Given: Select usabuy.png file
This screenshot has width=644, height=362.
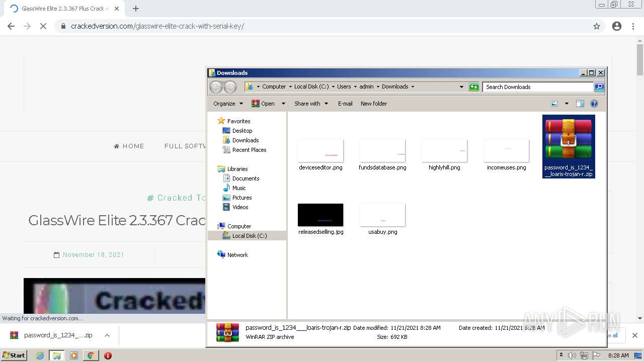Looking at the screenshot, I should pos(382,219).
